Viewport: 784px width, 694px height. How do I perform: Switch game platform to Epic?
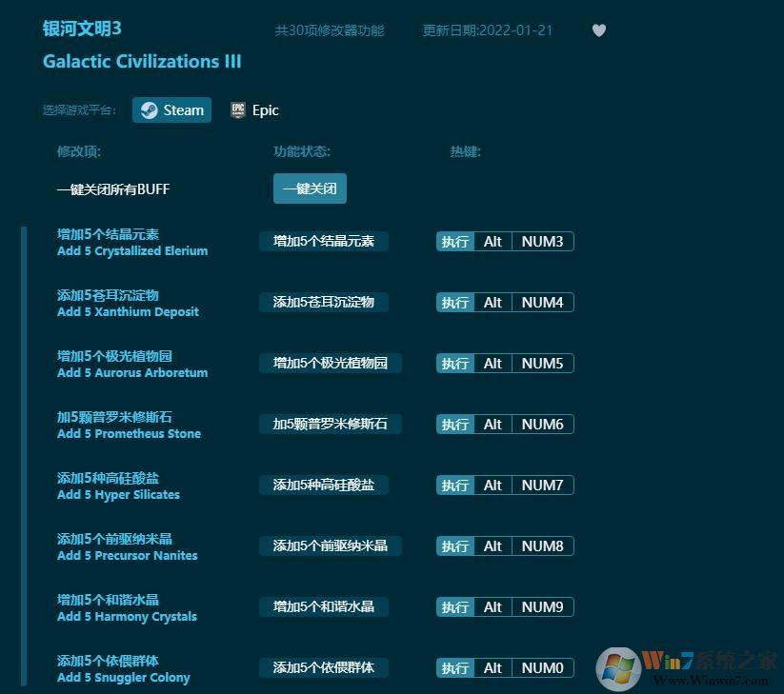click(x=254, y=109)
